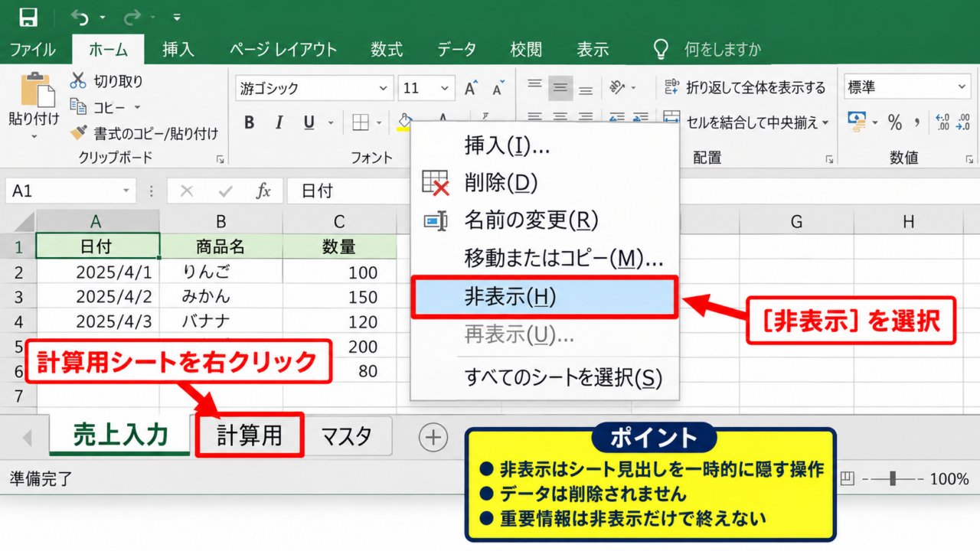This screenshot has height=551, width=980.
Task: Open the 数式 ribbon tab
Action: 387,50
